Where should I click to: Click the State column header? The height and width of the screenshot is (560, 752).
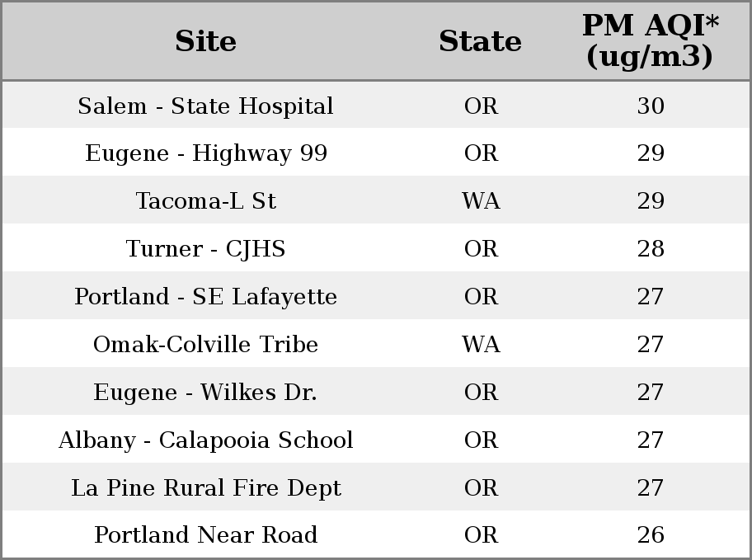click(480, 41)
